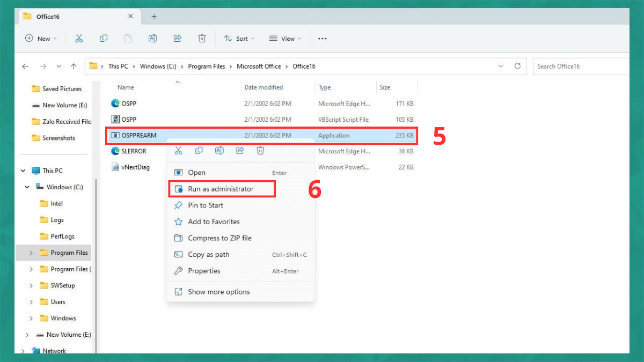Click the Copy icon in the context menu
The image size is (644, 362).
click(x=199, y=151)
